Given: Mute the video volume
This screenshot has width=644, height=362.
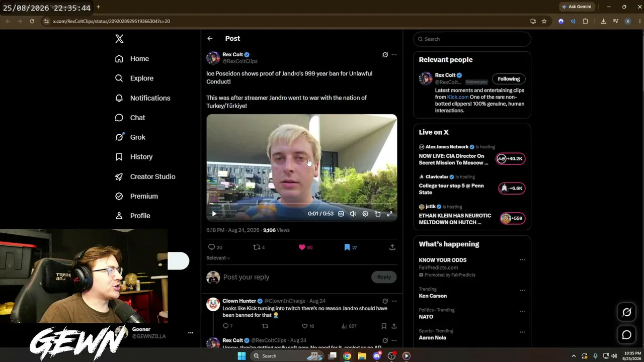Looking at the screenshot, I should tap(353, 214).
